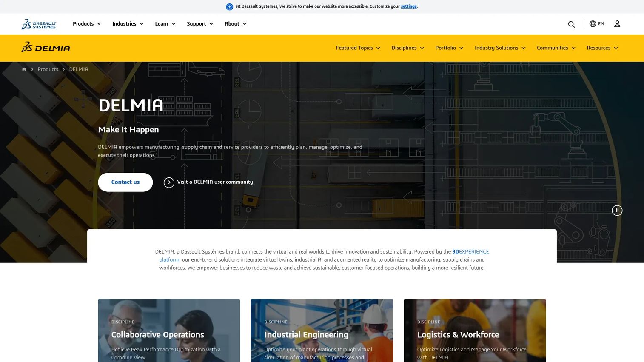Click Products in the breadcrumb trail
644x362 pixels.
(48, 69)
